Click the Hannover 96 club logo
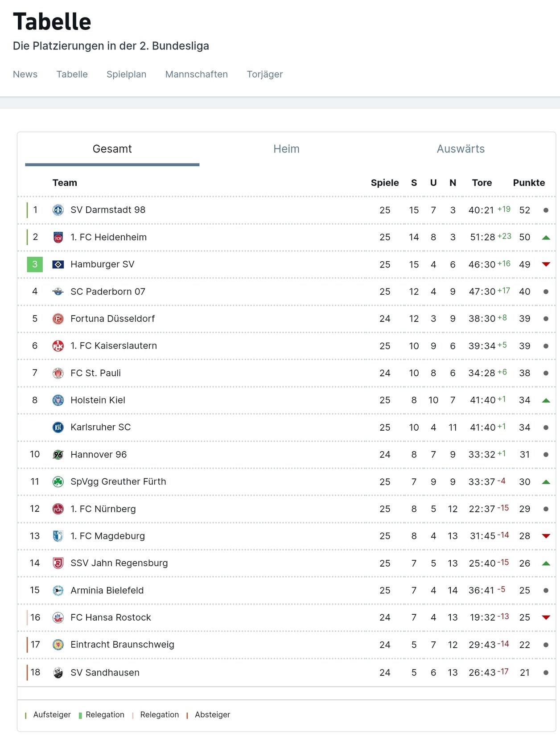560x736 pixels. pos(58,455)
